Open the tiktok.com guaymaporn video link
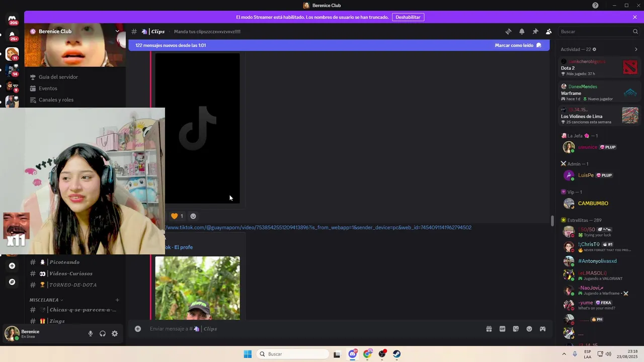 pyautogui.click(x=318, y=228)
